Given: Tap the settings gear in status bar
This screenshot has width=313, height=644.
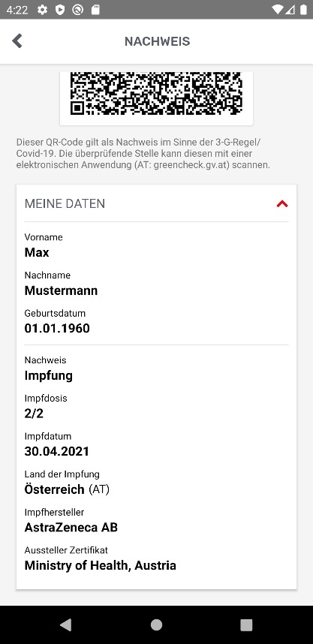Looking at the screenshot, I should click(42, 10).
